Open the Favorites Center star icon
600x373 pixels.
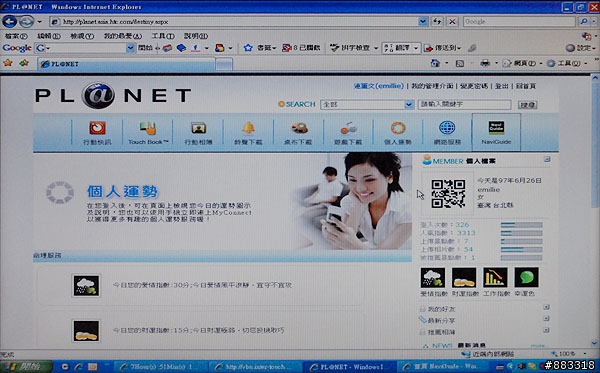pyautogui.click(x=8, y=63)
